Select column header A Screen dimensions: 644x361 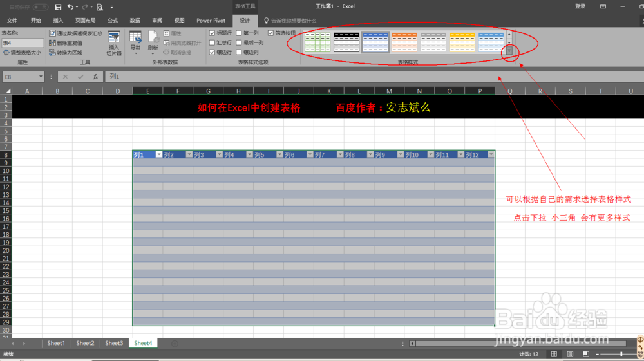point(27,91)
